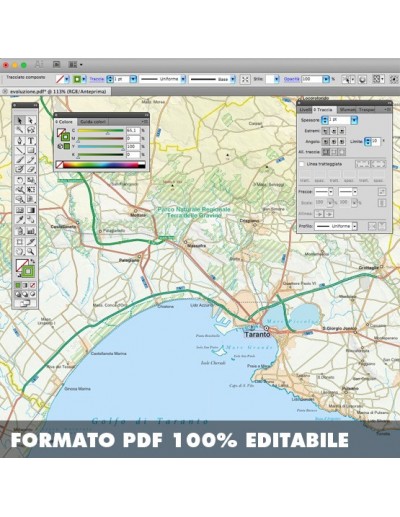Image resolution: width=400 pixels, height=517 pixels.
Task: Choose the Pencil tool
Action: [31, 160]
